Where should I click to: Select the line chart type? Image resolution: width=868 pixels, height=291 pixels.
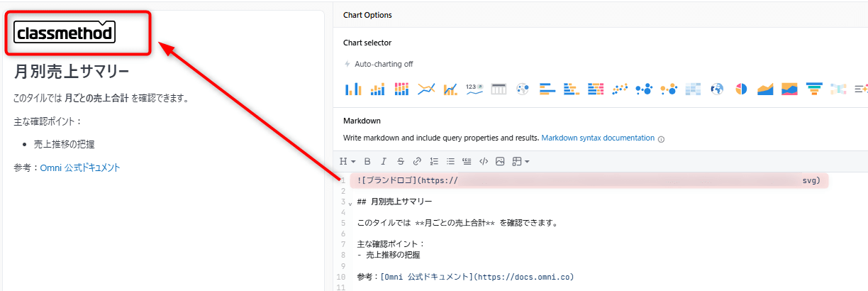tap(426, 89)
